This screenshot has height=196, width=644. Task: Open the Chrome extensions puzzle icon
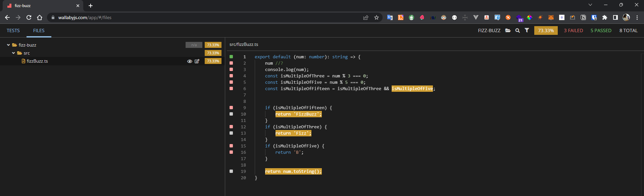pyautogui.click(x=605, y=17)
